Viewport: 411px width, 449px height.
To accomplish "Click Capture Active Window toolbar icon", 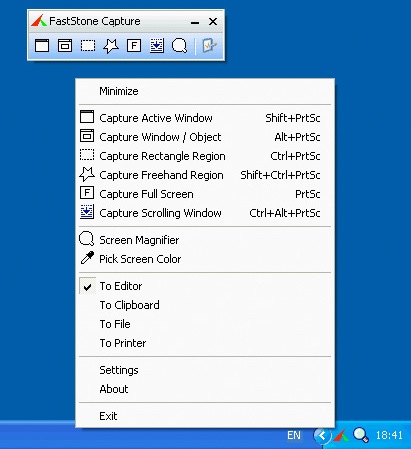I will tap(42, 46).
